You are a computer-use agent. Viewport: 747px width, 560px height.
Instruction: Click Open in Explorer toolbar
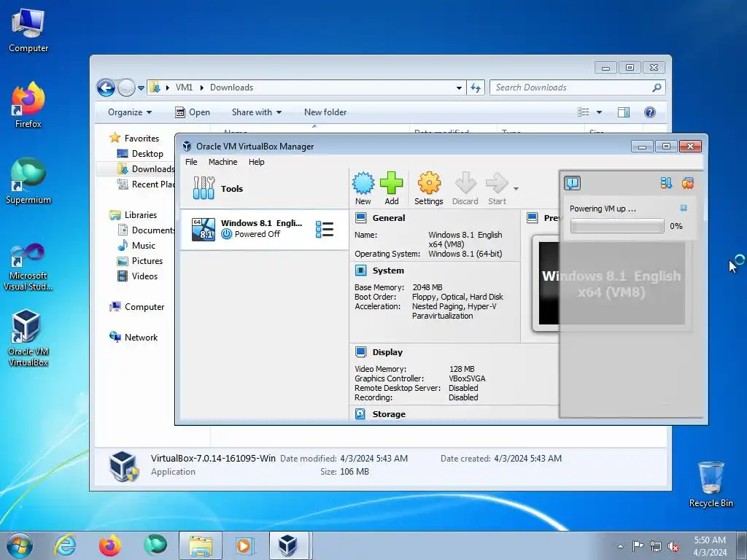(x=193, y=112)
